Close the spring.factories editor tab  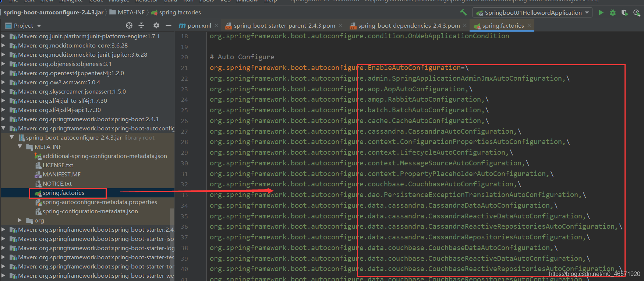click(x=529, y=25)
